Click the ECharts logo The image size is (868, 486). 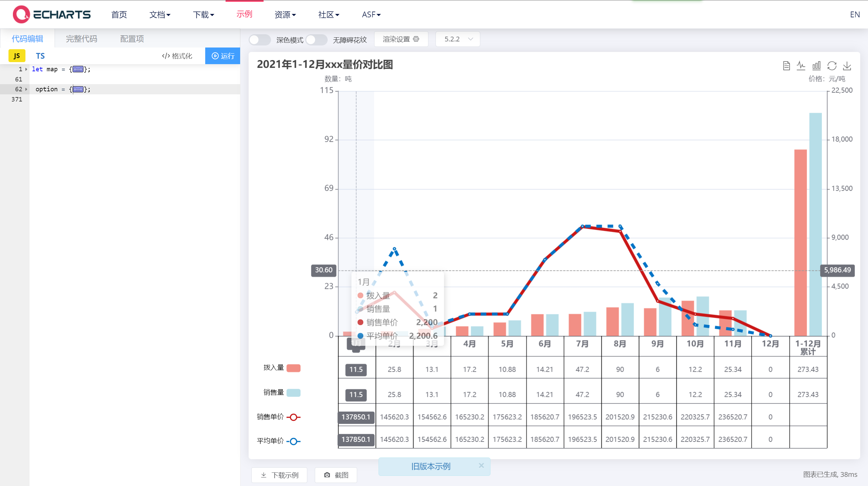(52, 14)
